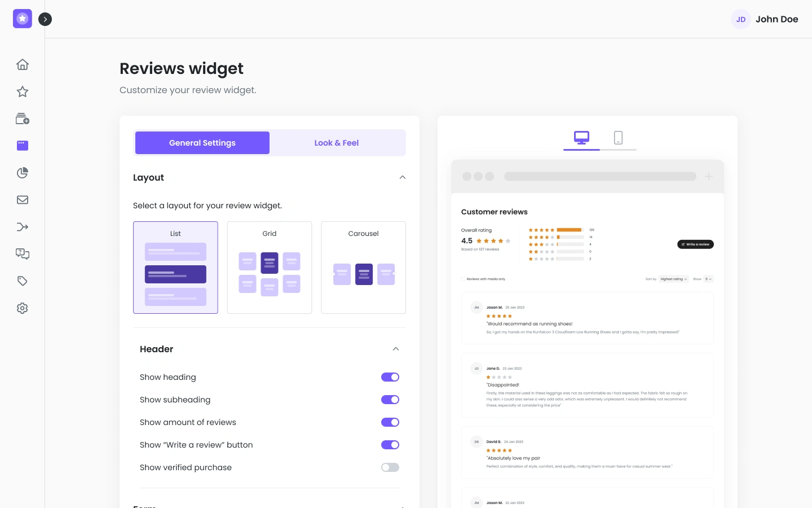Click "Select a layout for your review widget." text
The height and width of the screenshot is (508, 812).
pyautogui.click(x=208, y=205)
